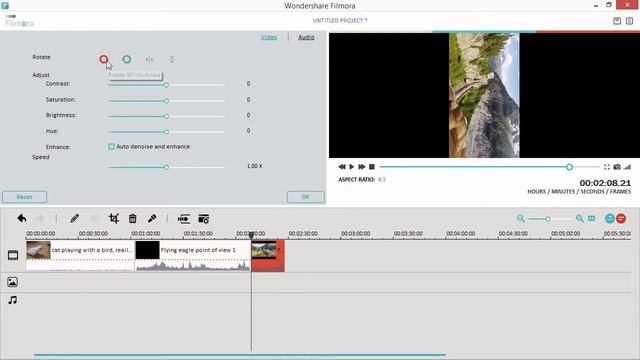This screenshot has width=640, height=360.
Task: Open the Power Tool settings icon
Action: 203,219
